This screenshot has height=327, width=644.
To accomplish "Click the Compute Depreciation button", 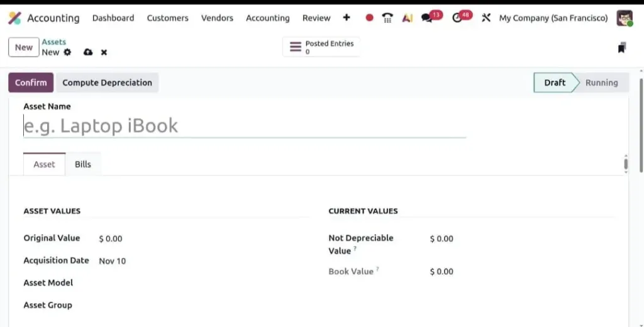I will 107,82.
